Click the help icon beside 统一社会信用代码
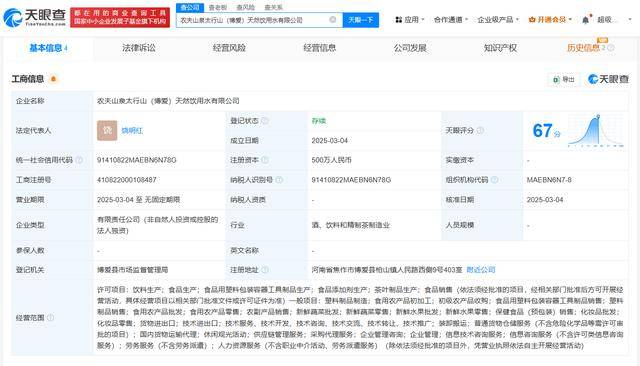The width and height of the screenshot is (640, 366). [x=79, y=160]
